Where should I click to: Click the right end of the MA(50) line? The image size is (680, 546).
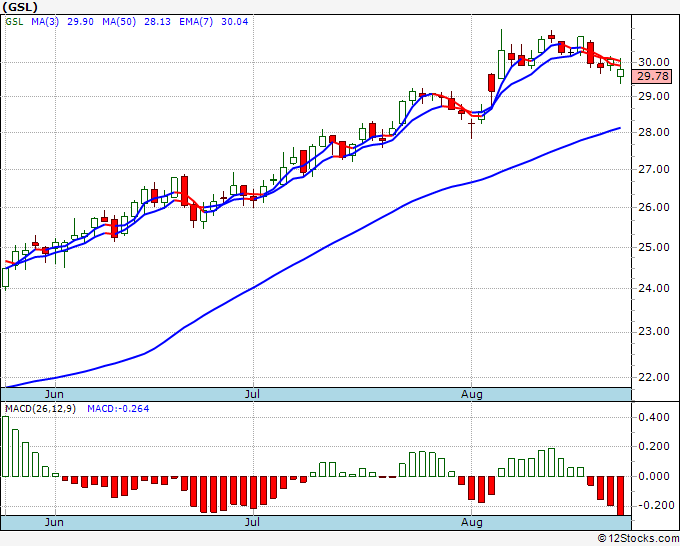pyautogui.click(x=620, y=128)
